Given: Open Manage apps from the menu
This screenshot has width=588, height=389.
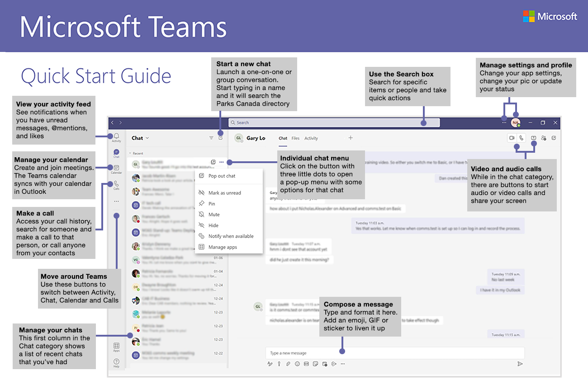Looking at the screenshot, I should coord(229,247).
